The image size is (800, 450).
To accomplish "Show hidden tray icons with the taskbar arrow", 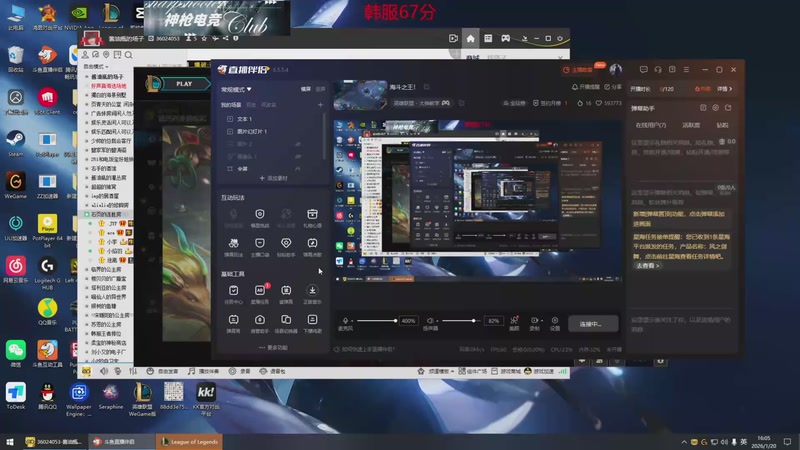I will (x=684, y=442).
